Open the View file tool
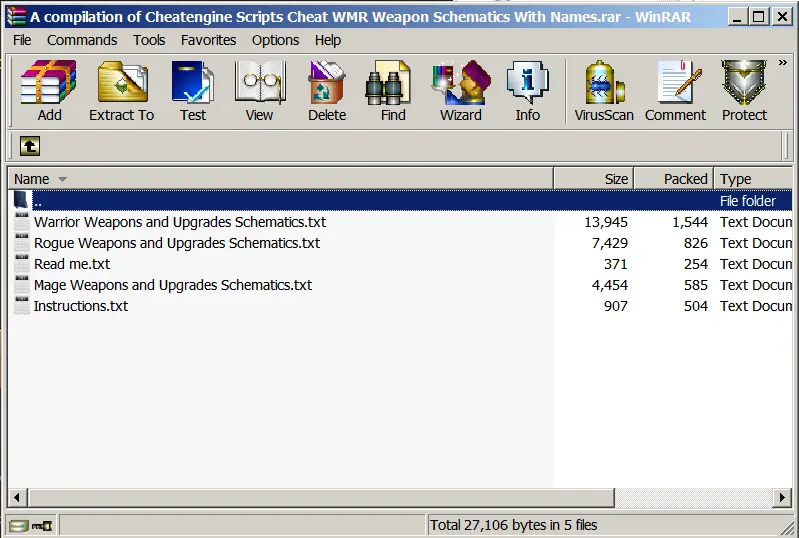 pyautogui.click(x=259, y=91)
